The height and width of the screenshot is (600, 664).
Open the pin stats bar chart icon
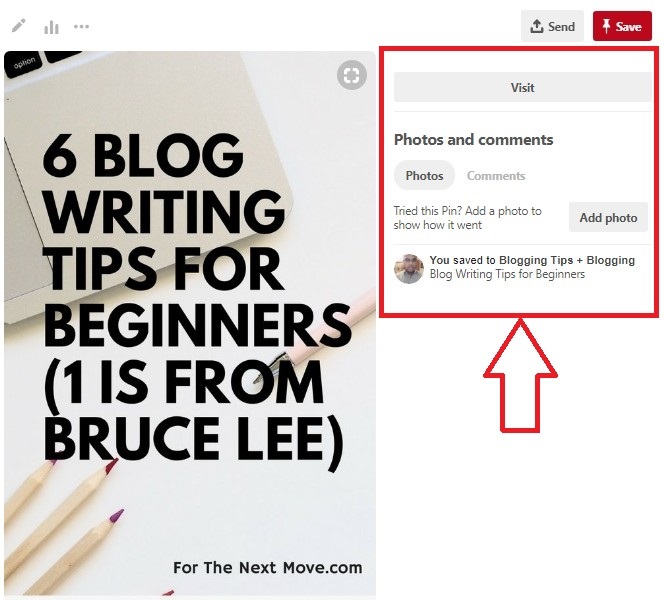[x=51, y=28]
